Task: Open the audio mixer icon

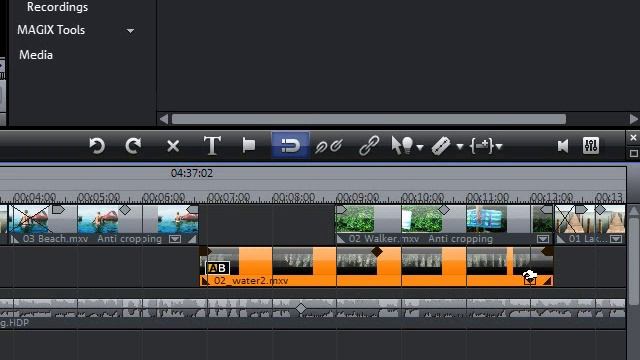Action: [x=591, y=145]
